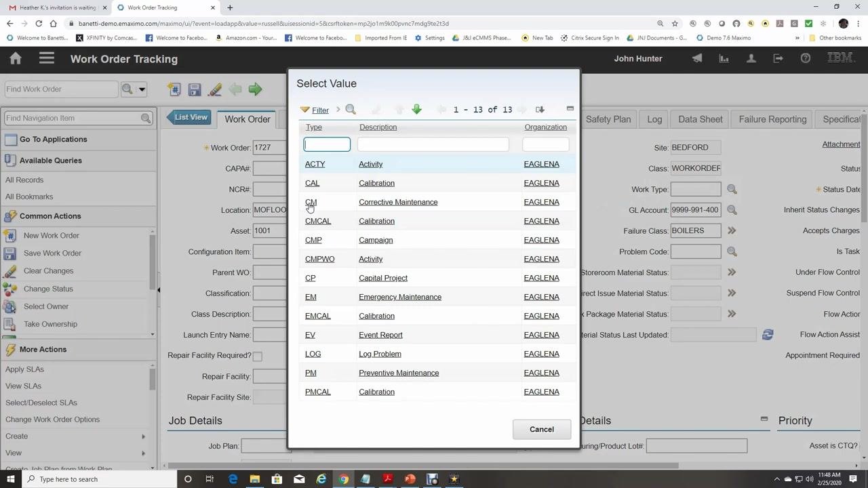Click the Description filter input field
The width and height of the screenshot is (868, 488).
[433, 144]
